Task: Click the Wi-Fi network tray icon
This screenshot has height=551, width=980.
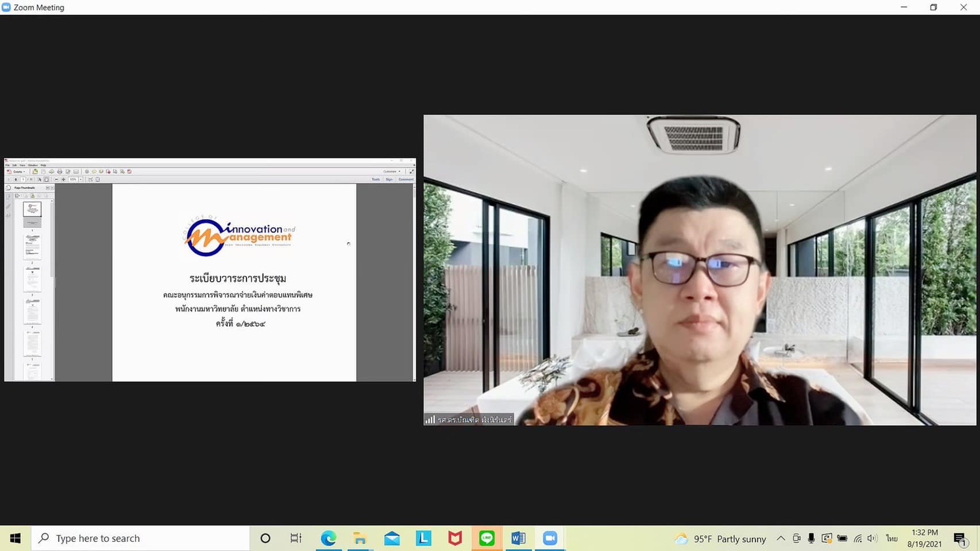Action: tap(857, 538)
